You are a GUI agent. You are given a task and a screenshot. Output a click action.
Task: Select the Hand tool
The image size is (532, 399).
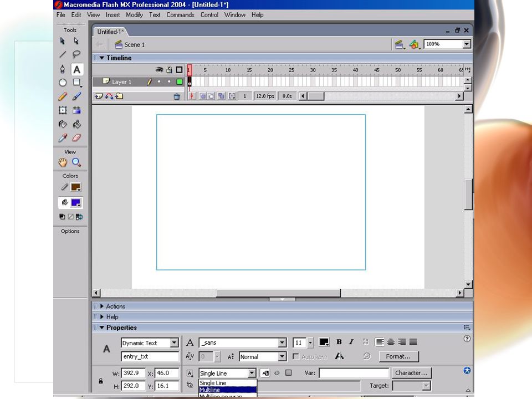63,162
